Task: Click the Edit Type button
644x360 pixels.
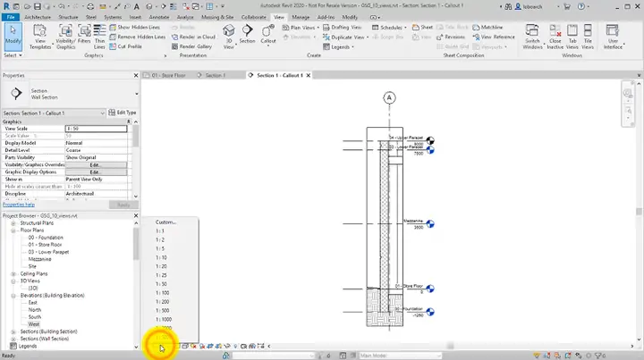Action: 123,113
